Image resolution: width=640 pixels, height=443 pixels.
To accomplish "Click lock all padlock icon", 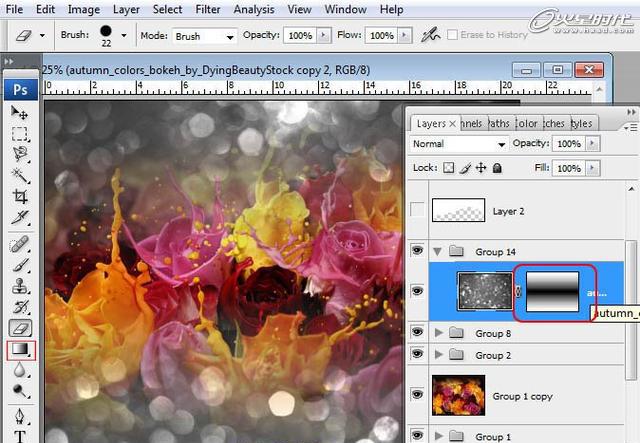I will pyautogui.click(x=497, y=168).
